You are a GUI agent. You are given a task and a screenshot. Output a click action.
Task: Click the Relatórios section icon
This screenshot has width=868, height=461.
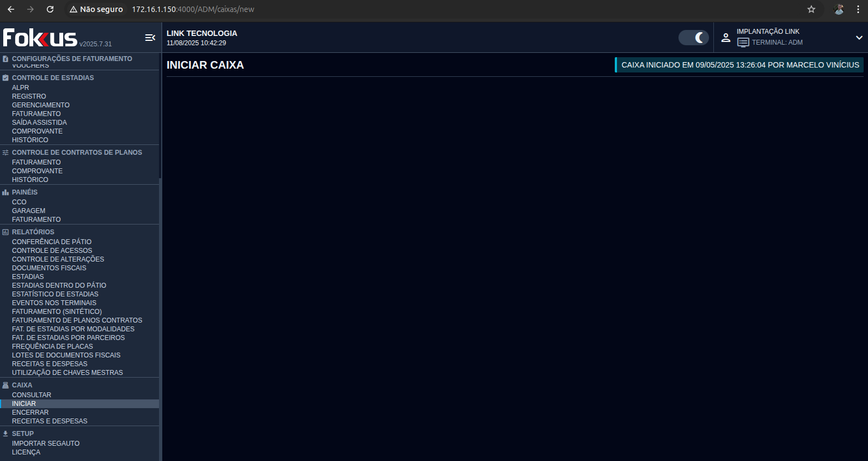coord(5,232)
